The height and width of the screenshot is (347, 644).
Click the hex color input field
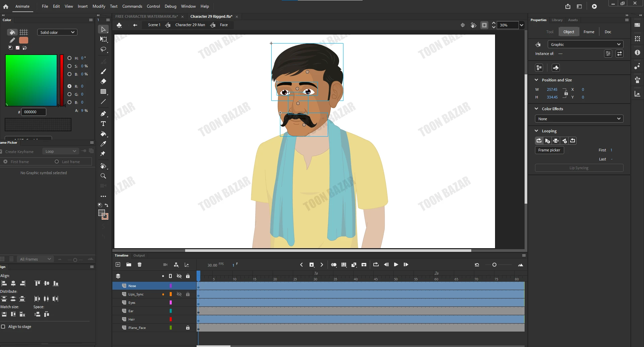(34, 112)
